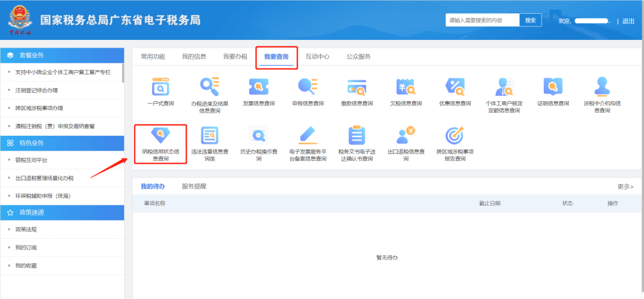The width and height of the screenshot is (644, 299).
Task: Focus the search content input field
Action: coord(482,20)
